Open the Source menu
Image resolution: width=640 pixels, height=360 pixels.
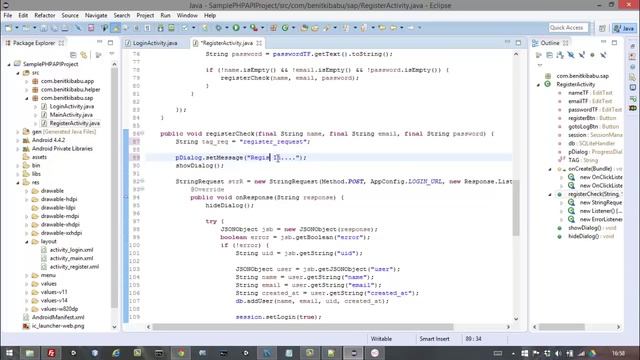click(70, 16)
